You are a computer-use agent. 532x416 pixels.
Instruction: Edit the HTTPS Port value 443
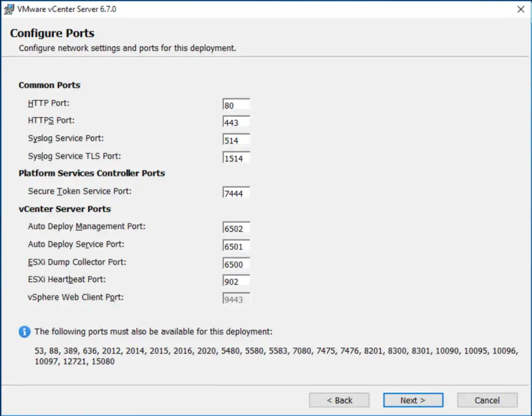[236, 122]
